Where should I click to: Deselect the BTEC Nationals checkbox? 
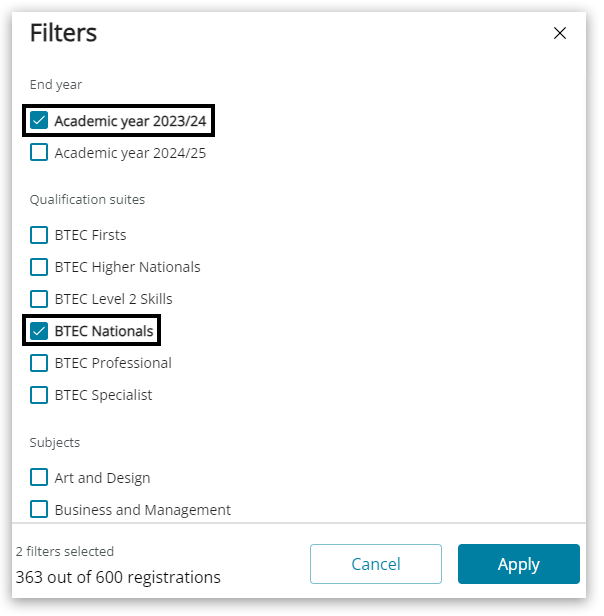tap(39, 331)
